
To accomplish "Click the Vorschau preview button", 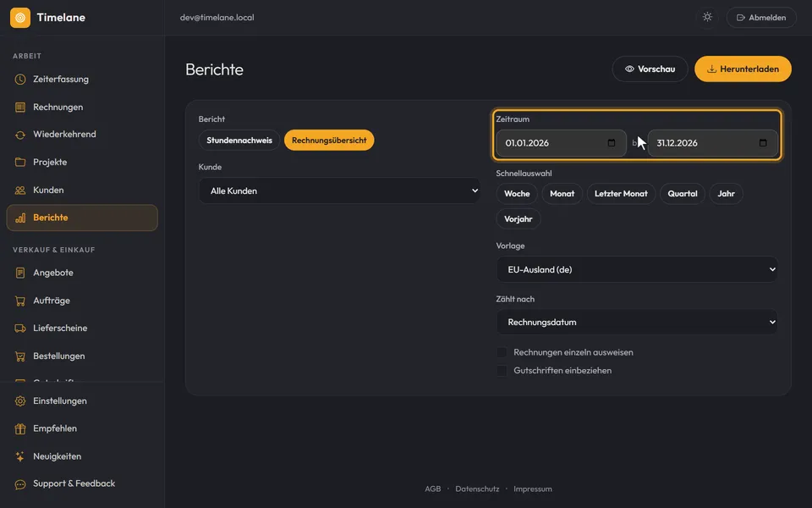I will tap(650, 69).
